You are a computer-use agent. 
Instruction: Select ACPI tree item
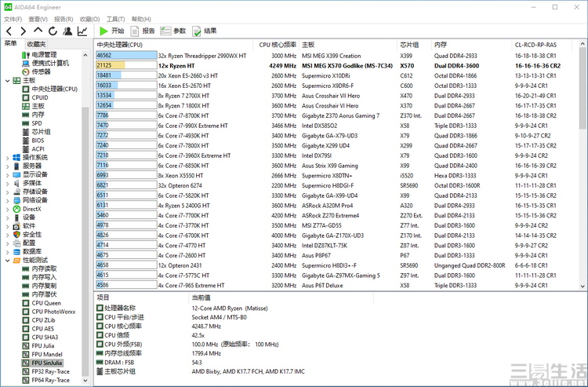pos(34,149)
